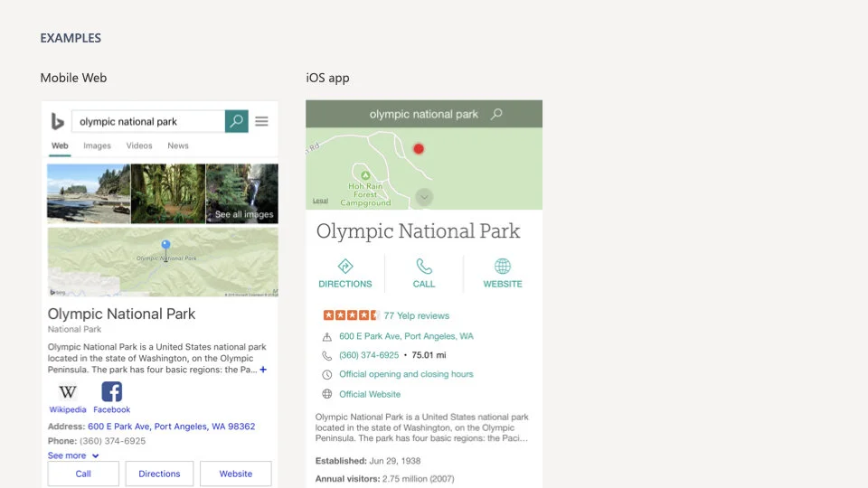Click the National Park subtitle text
This screenshot has height=488, width=868.
pos(74,329)
